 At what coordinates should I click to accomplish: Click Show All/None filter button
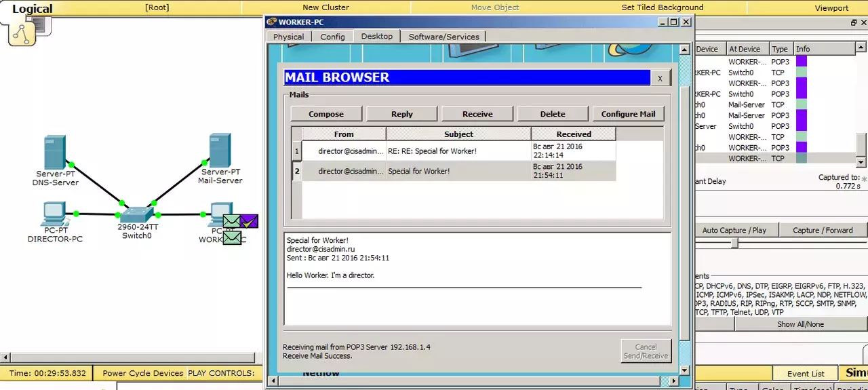pos(800,324)
